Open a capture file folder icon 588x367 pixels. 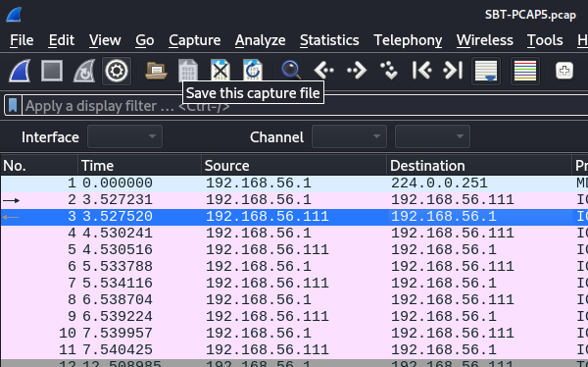(156, 71)
